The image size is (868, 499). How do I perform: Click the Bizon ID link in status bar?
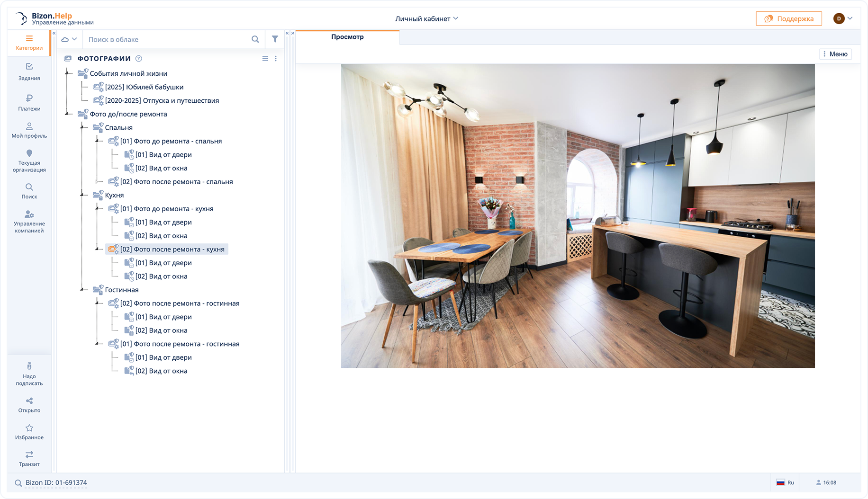56,483
